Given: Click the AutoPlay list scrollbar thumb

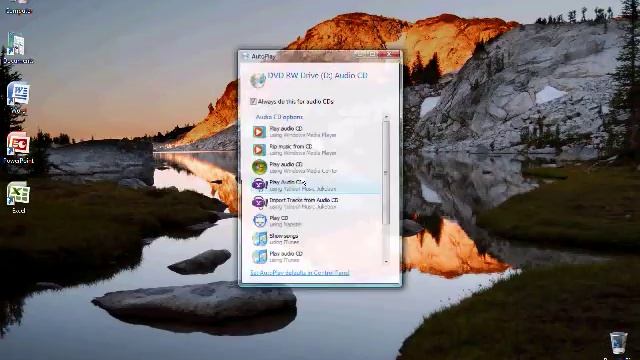Looking at the screenshot, I should coord(386,172).
